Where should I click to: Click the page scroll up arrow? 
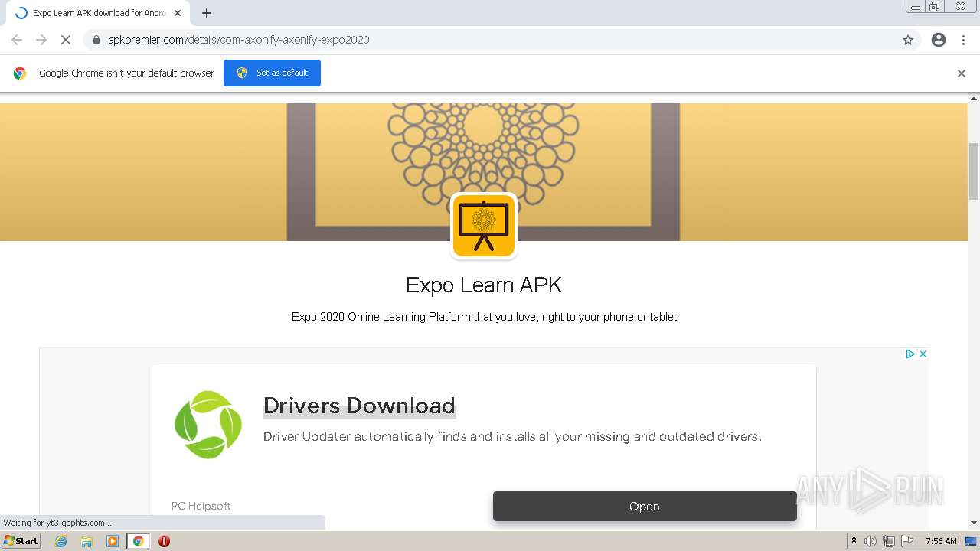(974, 99)
